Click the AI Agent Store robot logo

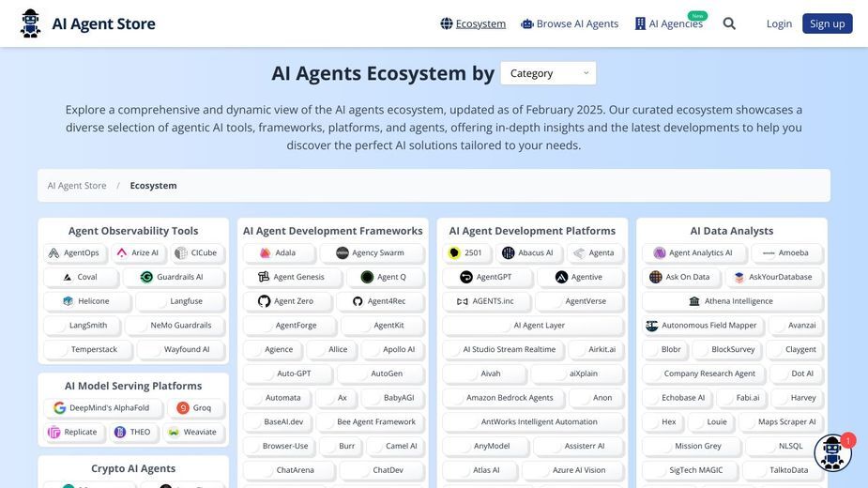pyautogui.click(x=30, y=23)
